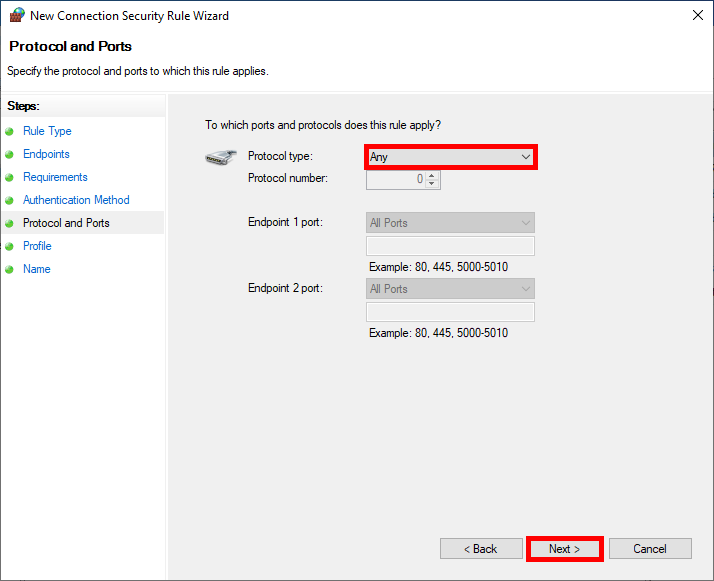Click the firewall wizard title bar icon
Screen dimensions: 714x581
point(17,15)
